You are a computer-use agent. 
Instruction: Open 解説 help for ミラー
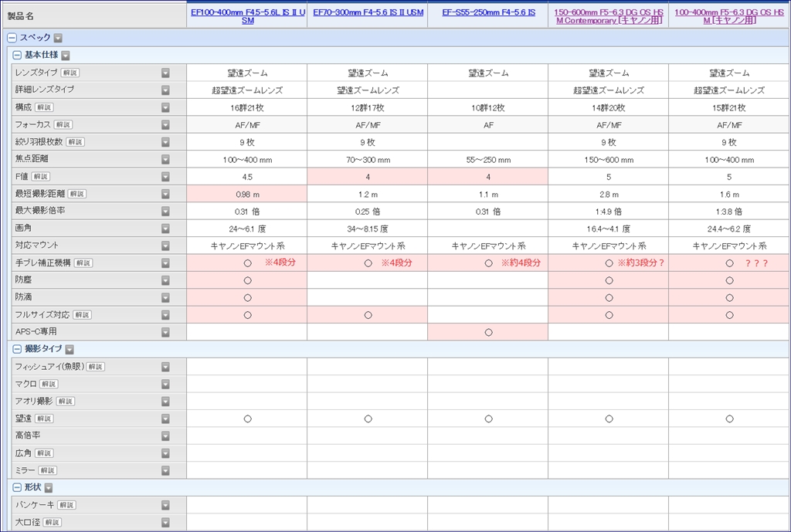(x=48, y=470)
